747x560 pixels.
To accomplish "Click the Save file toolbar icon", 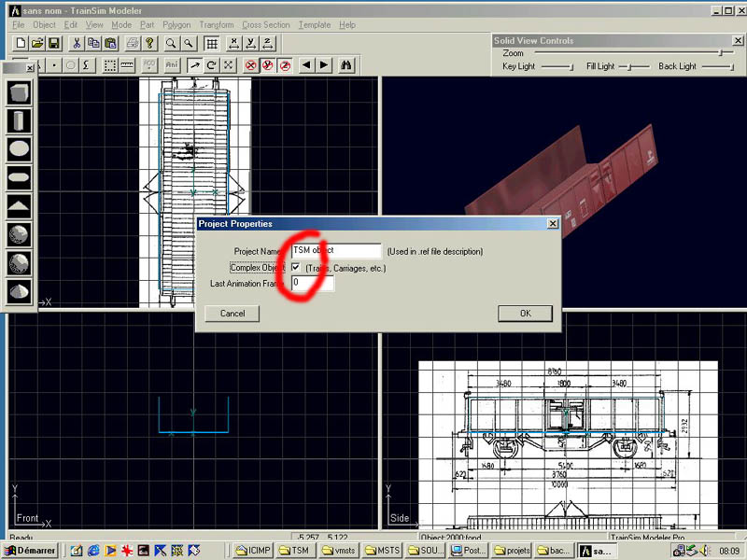I will tap(54, 44).
